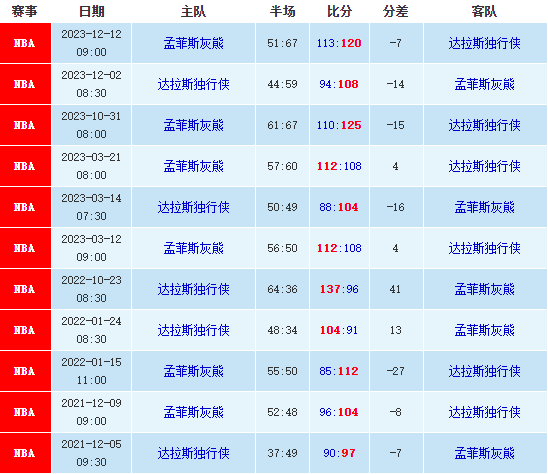Click the point difference 13
The width and height of the screenshot is (548, 474).
pos(396,330)
